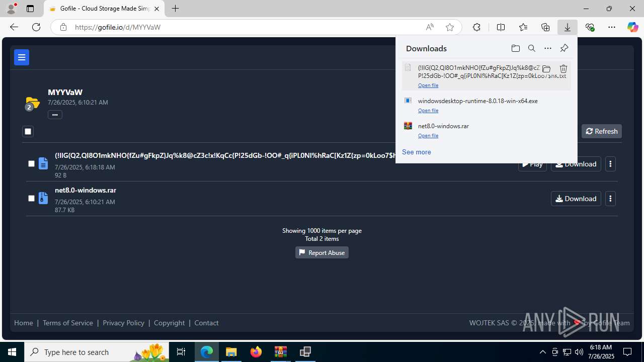Open the Windows Start menu
This screenshot has width=644, height=362.
pos(12,352)
